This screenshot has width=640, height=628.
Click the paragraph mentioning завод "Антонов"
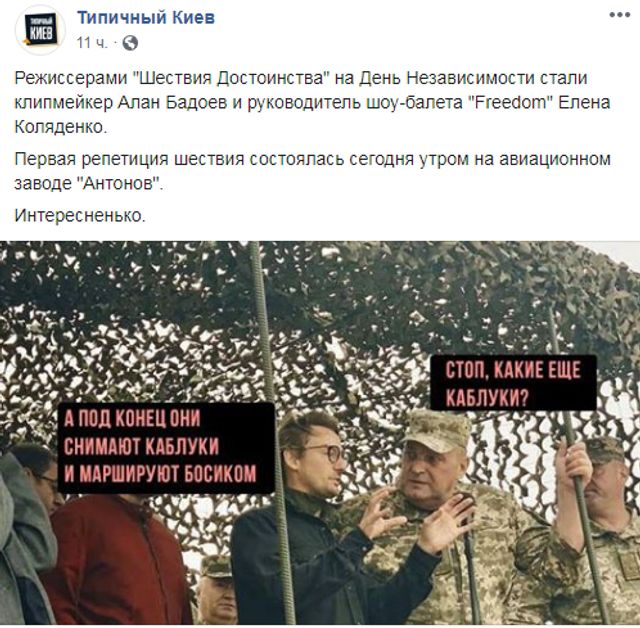pos(313,171)
